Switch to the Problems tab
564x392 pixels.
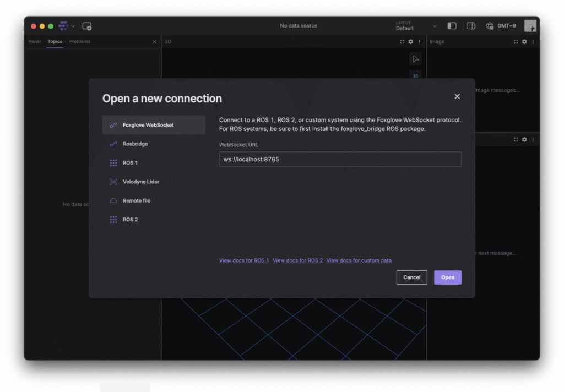(80, 42)
